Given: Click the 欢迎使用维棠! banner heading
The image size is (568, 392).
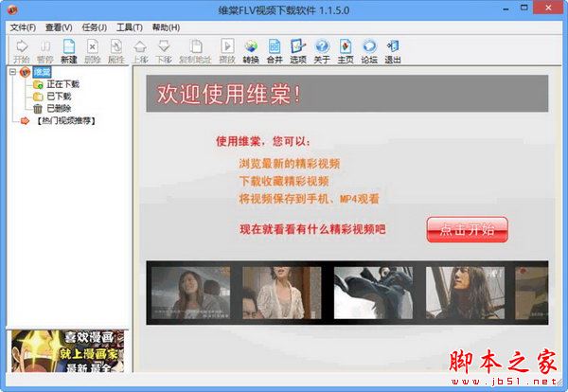Looking at the screenshot, I should pyautogui.click(x=229, y=94).
